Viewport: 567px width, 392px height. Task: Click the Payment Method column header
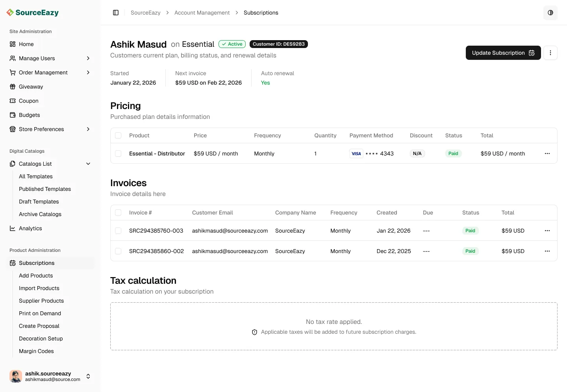(371, 135)
